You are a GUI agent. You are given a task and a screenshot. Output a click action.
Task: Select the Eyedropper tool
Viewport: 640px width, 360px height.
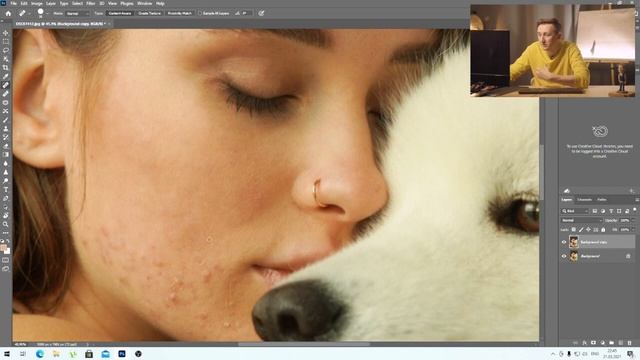point(6,76)
